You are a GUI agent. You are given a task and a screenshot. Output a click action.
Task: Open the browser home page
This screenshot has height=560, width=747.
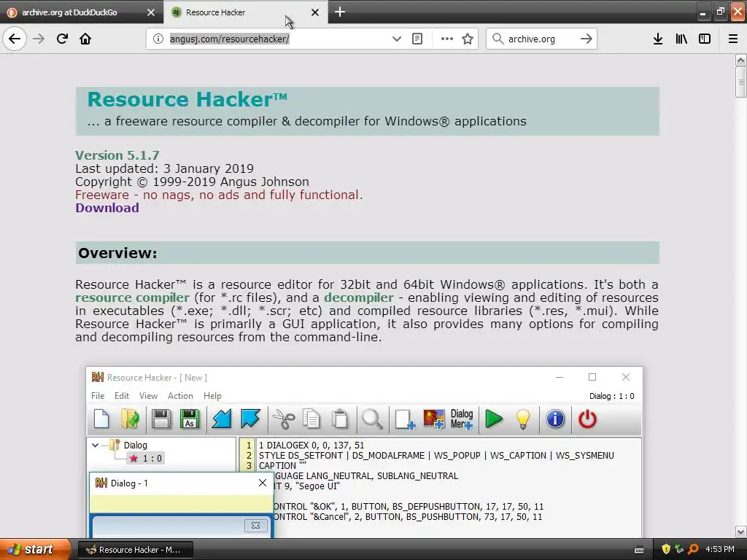point(85,39)
